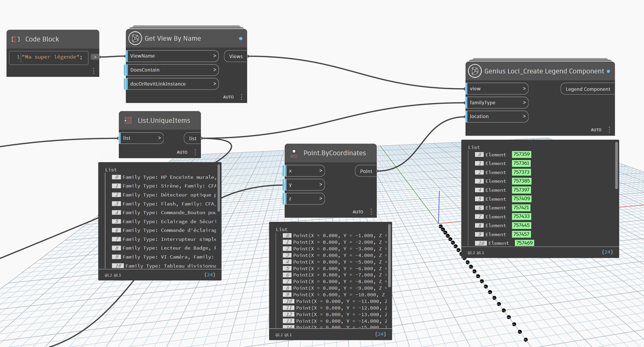Expand y input port chevron
The image size is (644, 347).
coord(321,184)
